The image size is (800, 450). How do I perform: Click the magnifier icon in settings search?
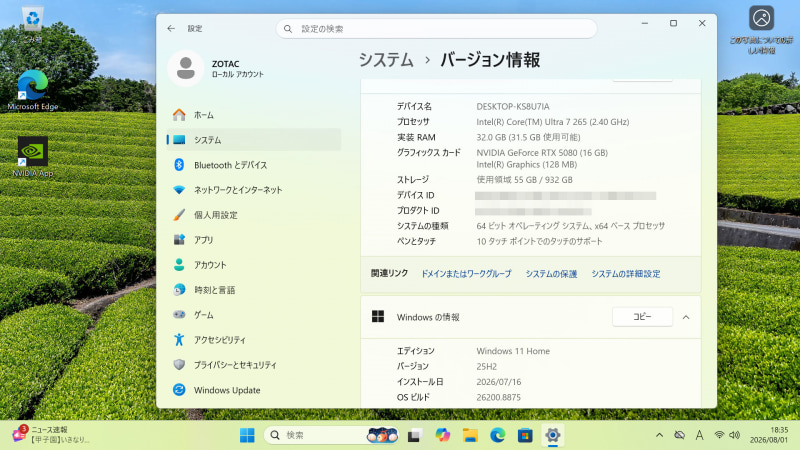[288, 29]
